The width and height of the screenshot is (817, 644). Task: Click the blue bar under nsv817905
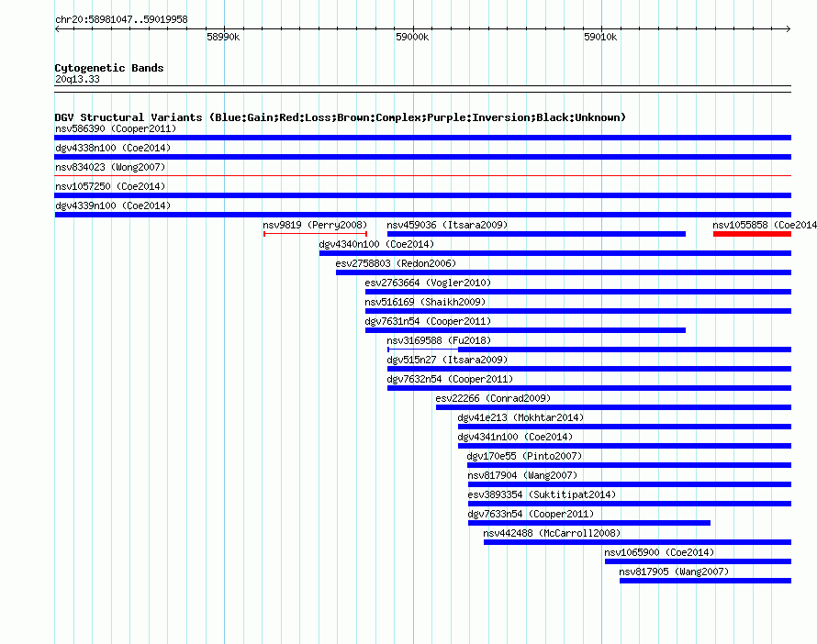click(x=706, y=581)
